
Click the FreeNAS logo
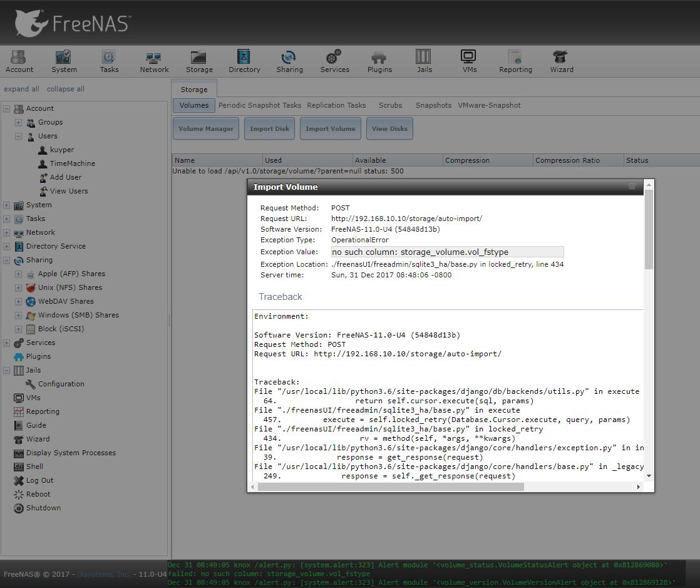73,23
